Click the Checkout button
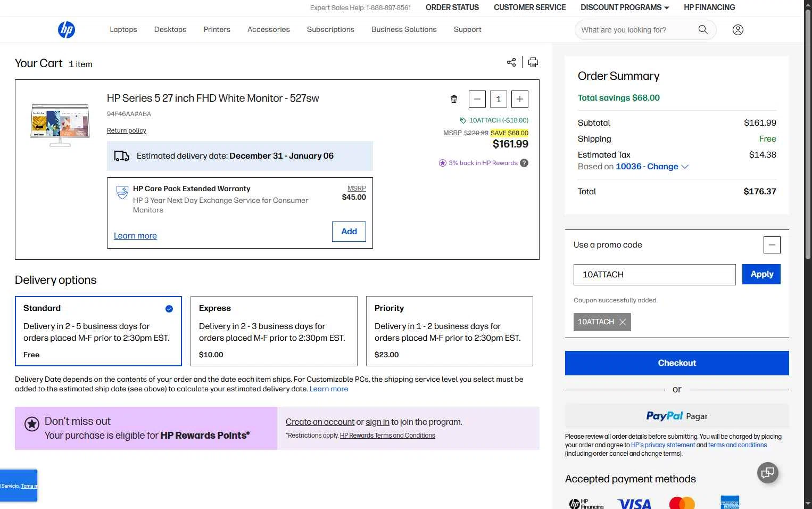812x509 pixels. (677, 363)
